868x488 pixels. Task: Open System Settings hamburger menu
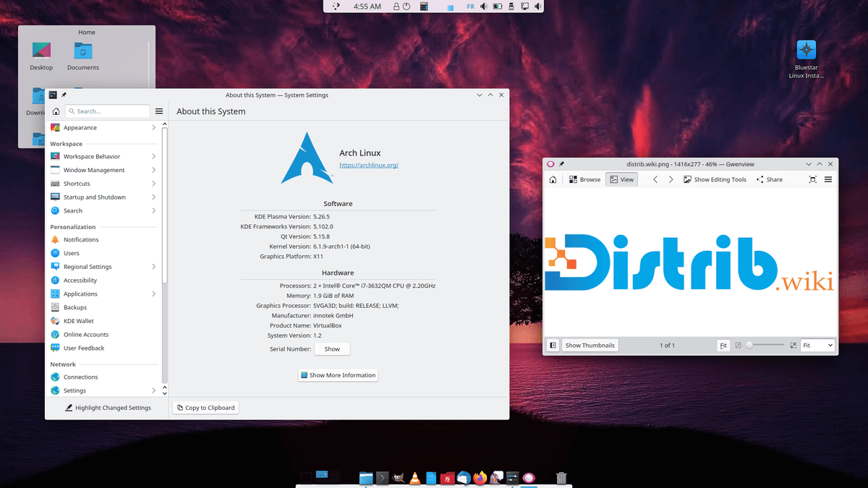point(159,111)
